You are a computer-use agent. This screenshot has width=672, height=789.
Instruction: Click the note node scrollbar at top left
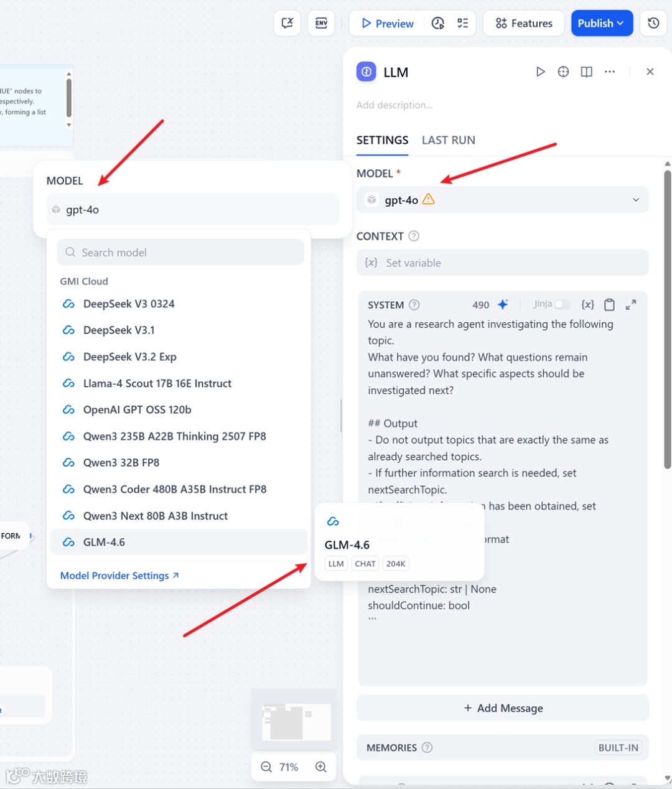68,98
